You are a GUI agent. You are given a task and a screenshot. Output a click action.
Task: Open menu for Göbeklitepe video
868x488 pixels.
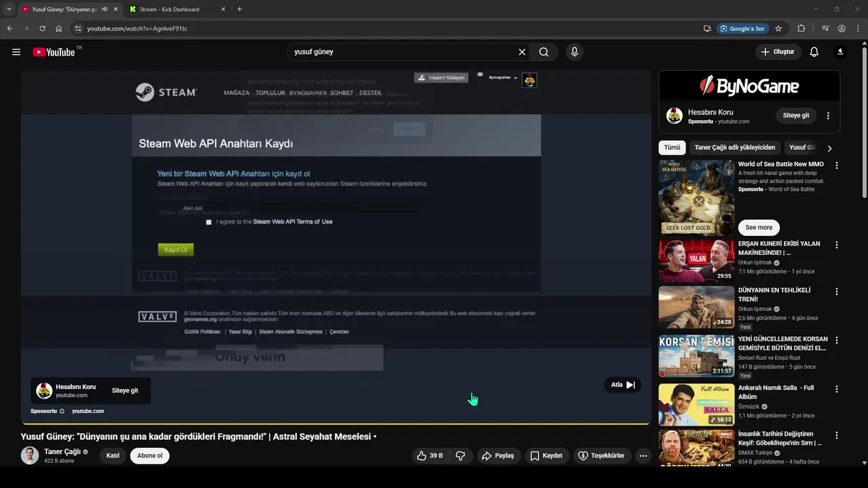pyautogui.click(x=836, y=435)
